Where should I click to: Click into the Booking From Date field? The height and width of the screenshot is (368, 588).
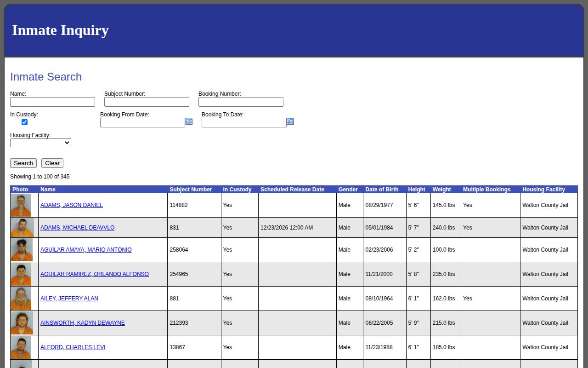click(x=142, y=122)
